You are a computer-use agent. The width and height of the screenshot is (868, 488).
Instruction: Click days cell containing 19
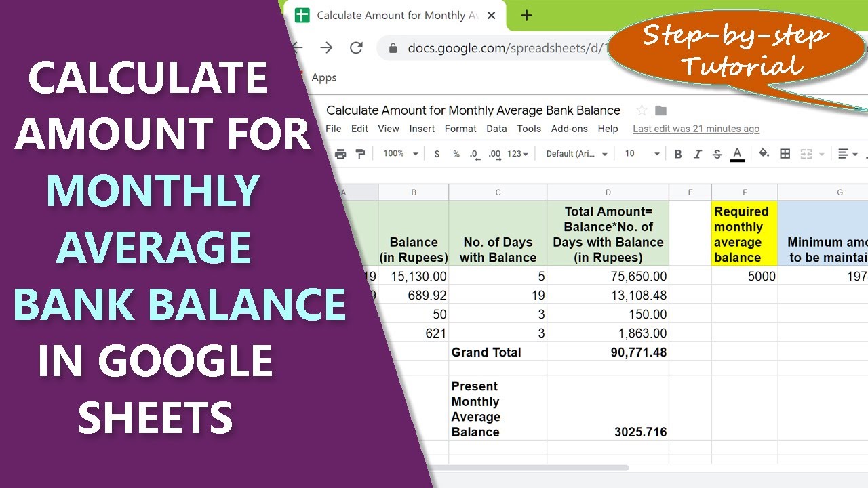[x=498, y=295]
